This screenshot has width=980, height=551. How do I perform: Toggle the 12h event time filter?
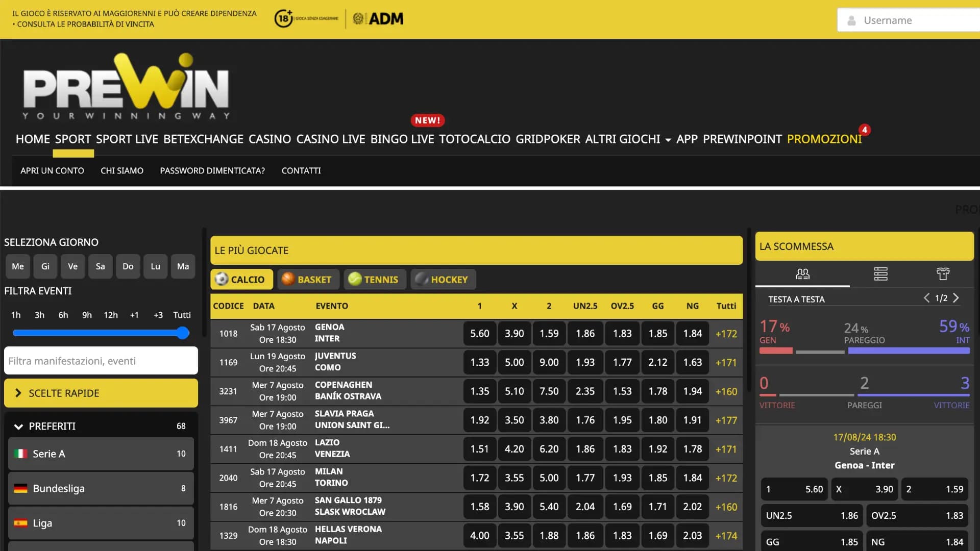point(110,315)
